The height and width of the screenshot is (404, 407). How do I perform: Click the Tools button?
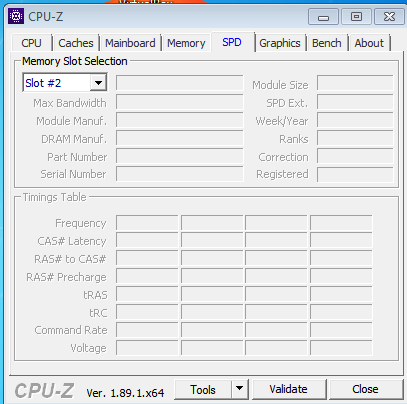[203, 389]
